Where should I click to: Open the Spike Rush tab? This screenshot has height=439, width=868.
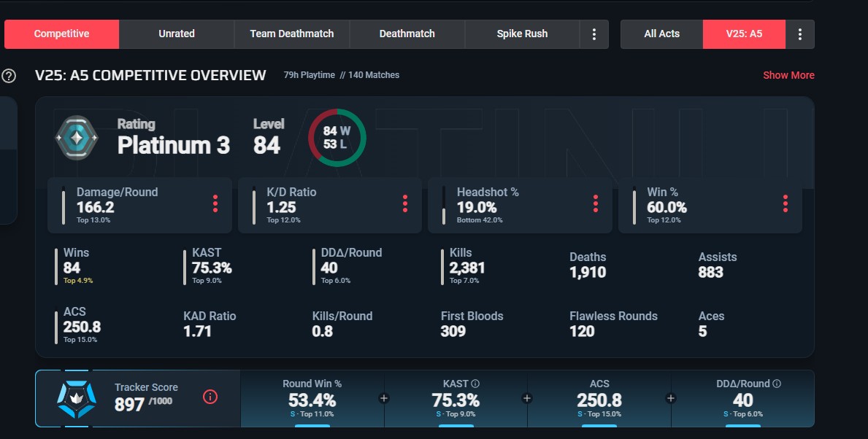(522, 34)
